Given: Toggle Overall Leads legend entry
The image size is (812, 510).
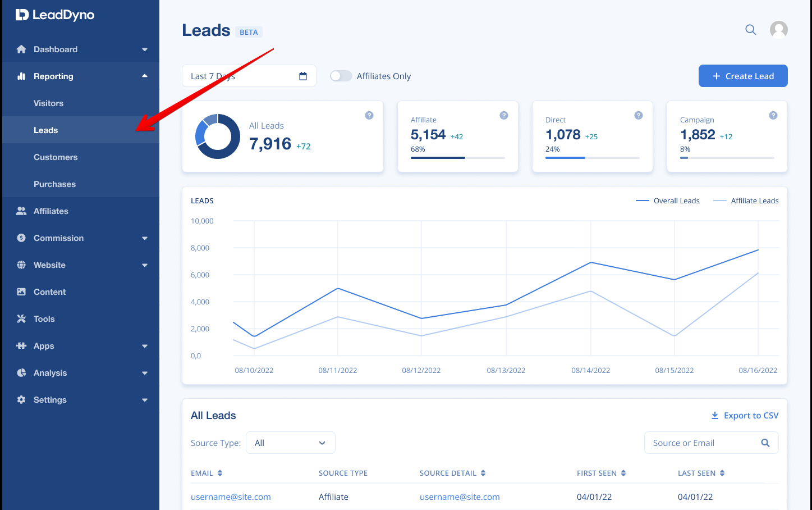Looking at the screenshot, I should click(668, 201).
